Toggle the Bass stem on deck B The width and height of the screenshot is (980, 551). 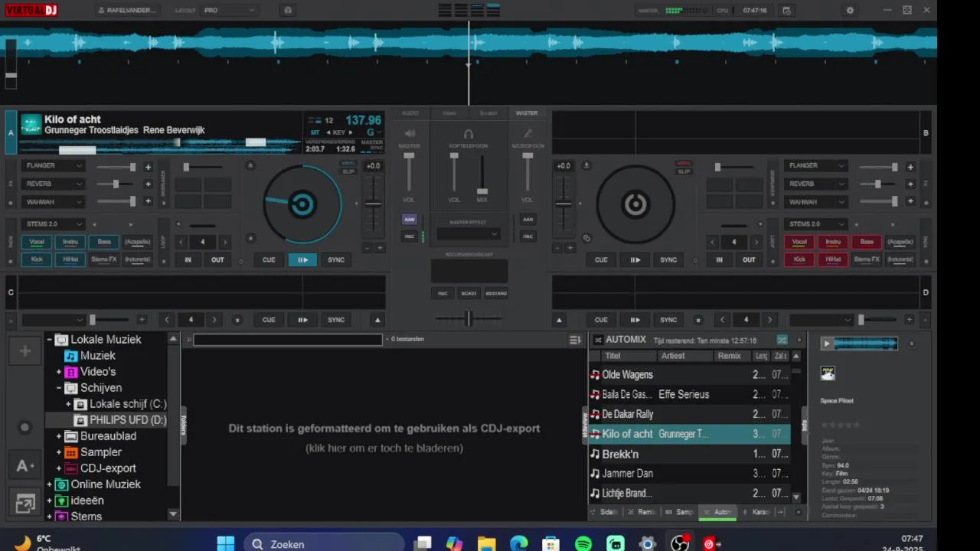pos(867,242)
